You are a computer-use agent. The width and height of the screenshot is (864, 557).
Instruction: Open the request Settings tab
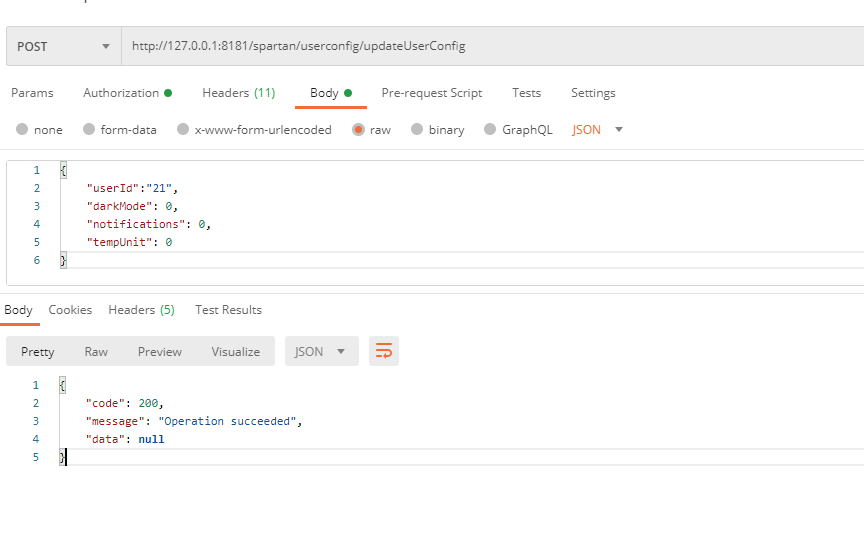[593, 93]
